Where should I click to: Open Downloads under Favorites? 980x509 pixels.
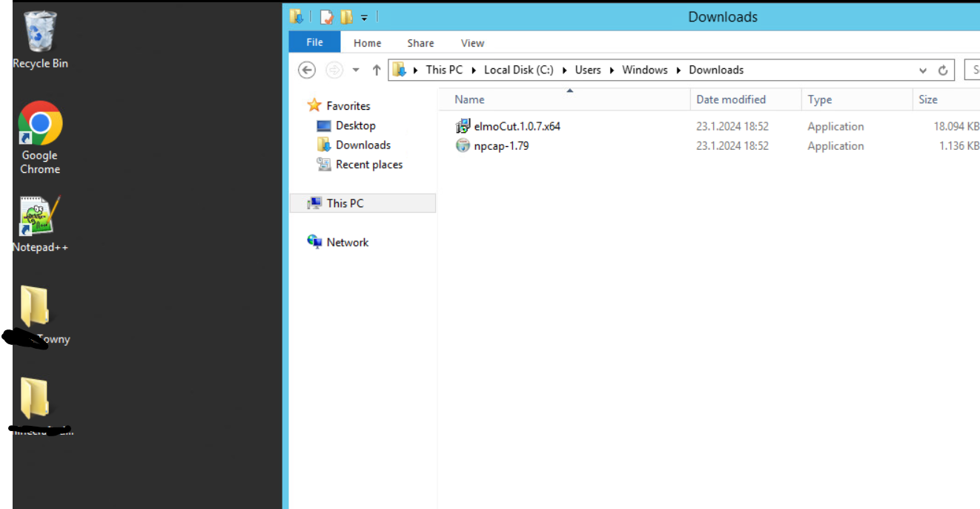click(363, 145)
